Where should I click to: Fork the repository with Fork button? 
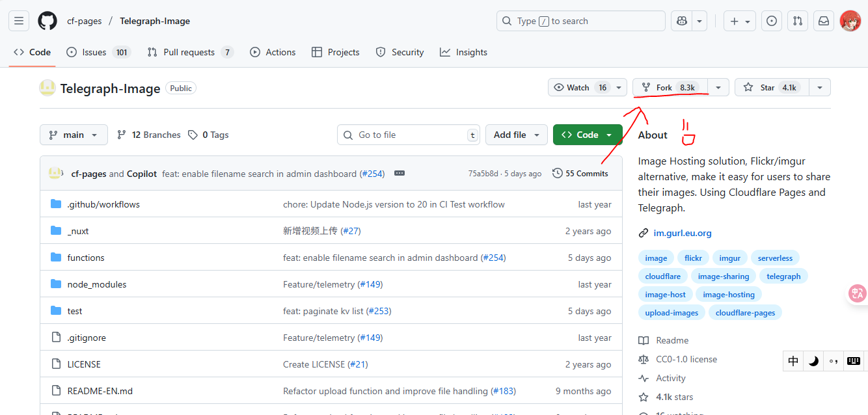tap(670, 88)
